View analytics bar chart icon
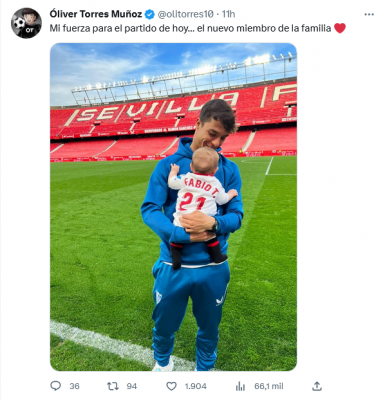 click(x=240, y=386)
